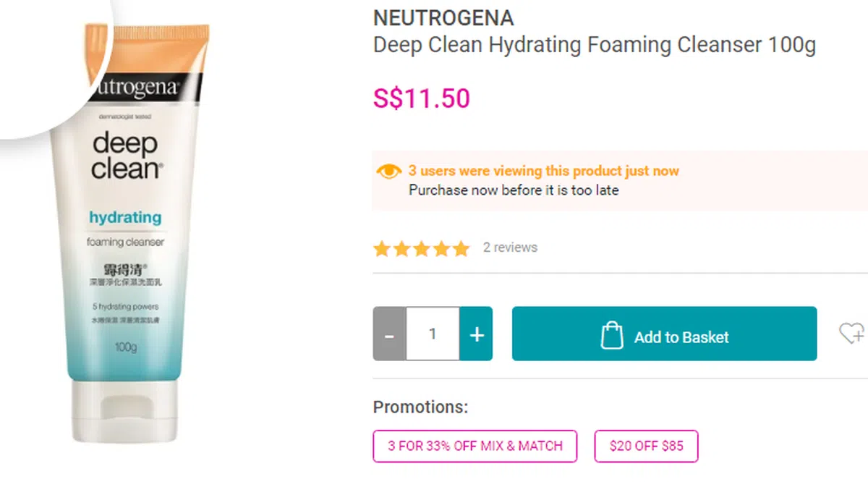Increase quantity with the plus button
This screenshot has width=868, height=482.
pos(476,334)
